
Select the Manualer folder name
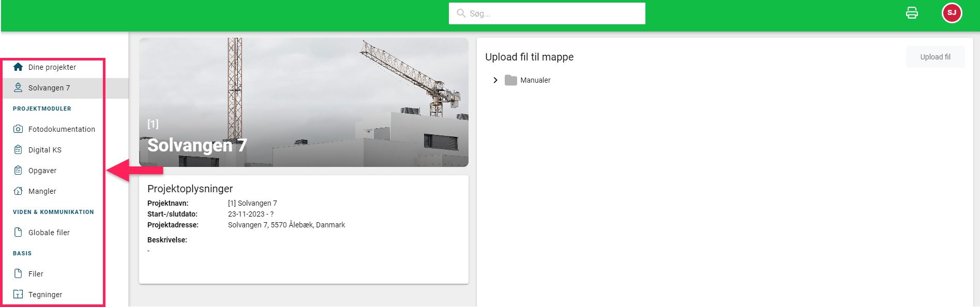coord(535,80)
